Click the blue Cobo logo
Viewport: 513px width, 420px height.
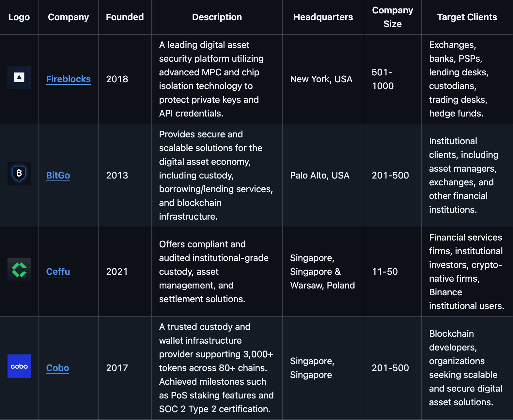(19, 366)
